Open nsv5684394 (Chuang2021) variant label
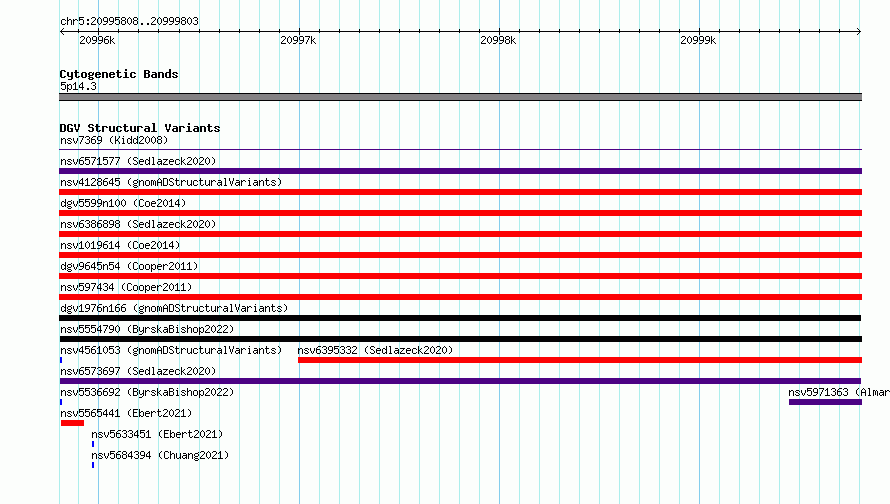 pos(160,455)
